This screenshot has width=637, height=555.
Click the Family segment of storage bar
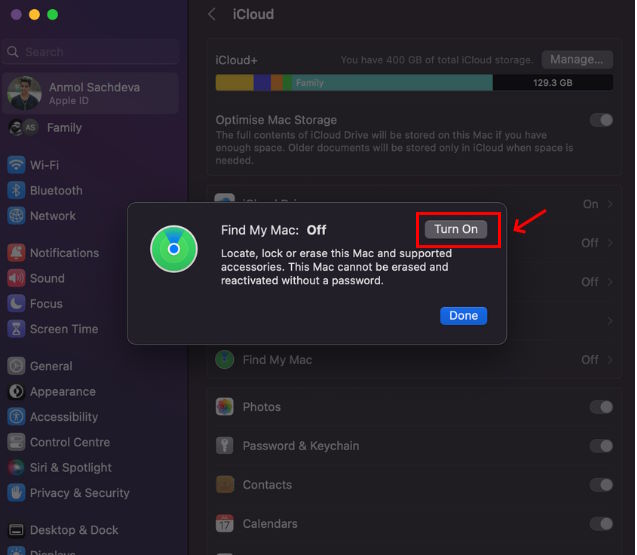[392, 83]
